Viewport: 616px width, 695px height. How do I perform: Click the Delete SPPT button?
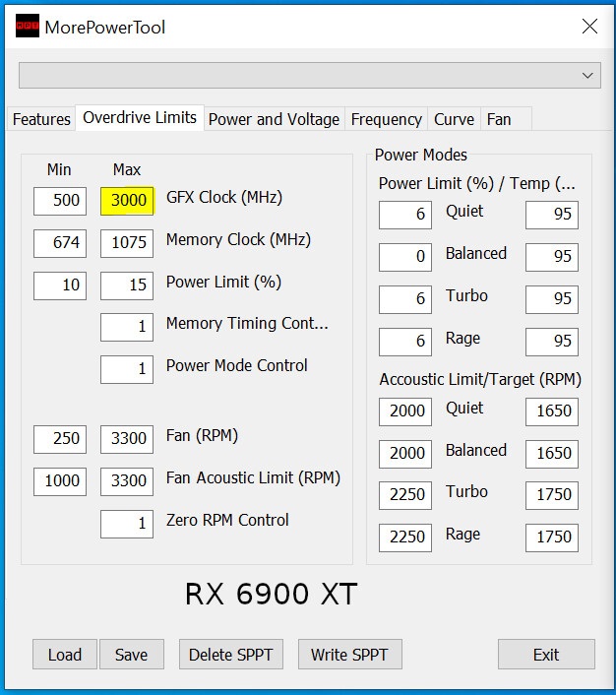pos(231,655)
